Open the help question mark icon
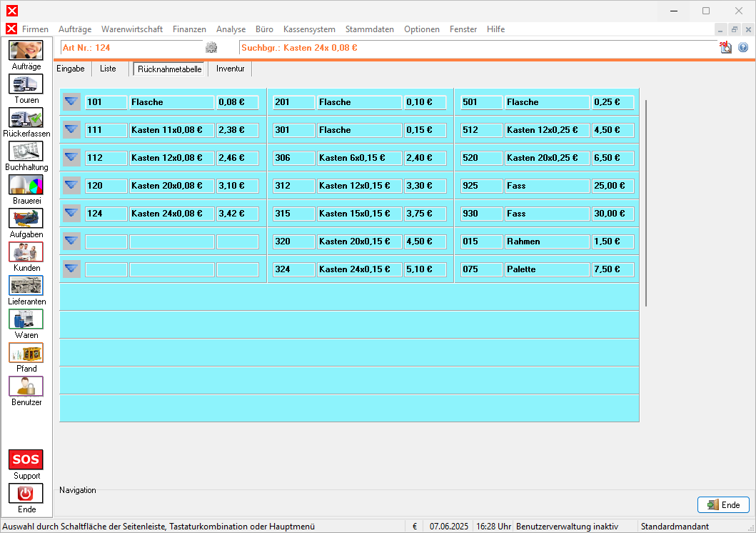The image size is (756, 533). point(743,48)
